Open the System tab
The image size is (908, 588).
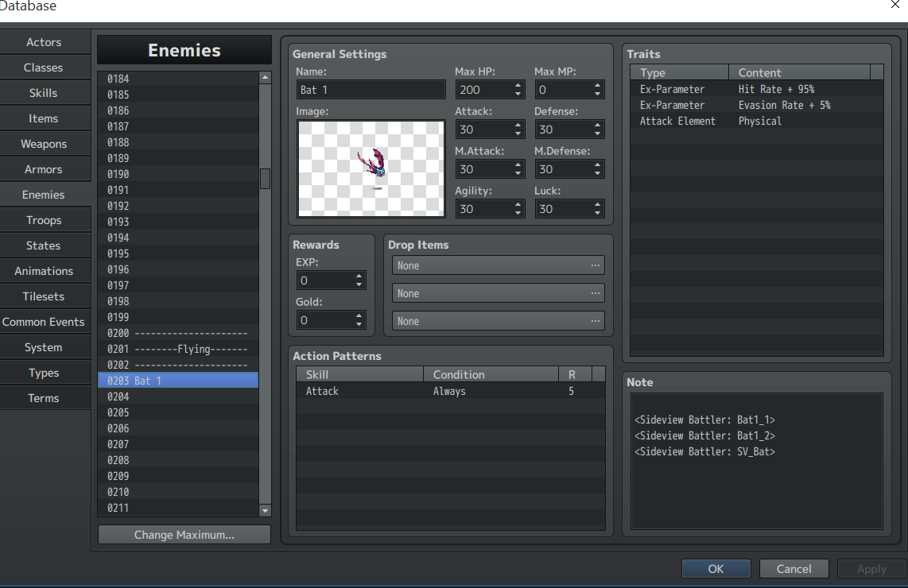[x=45, y=348]
